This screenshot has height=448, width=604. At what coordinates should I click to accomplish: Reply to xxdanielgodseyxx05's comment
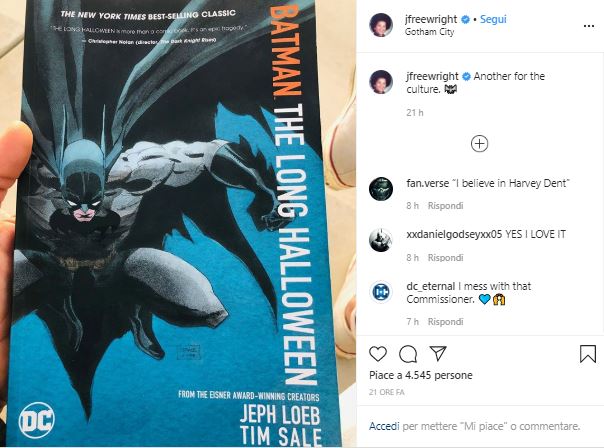click(445, 257)
